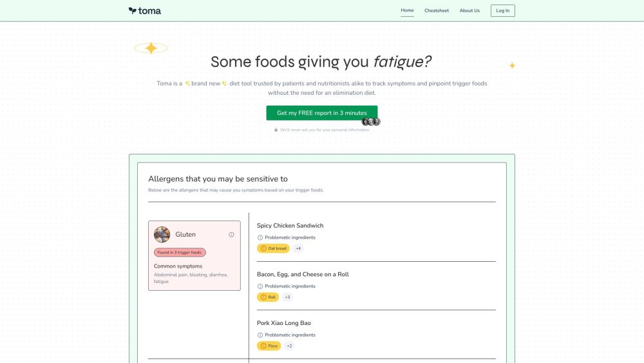The height and width of the screenshot is (363, 644).
Task: Click the small sparkle star right of headline
Action: click(x=513, y=65)
